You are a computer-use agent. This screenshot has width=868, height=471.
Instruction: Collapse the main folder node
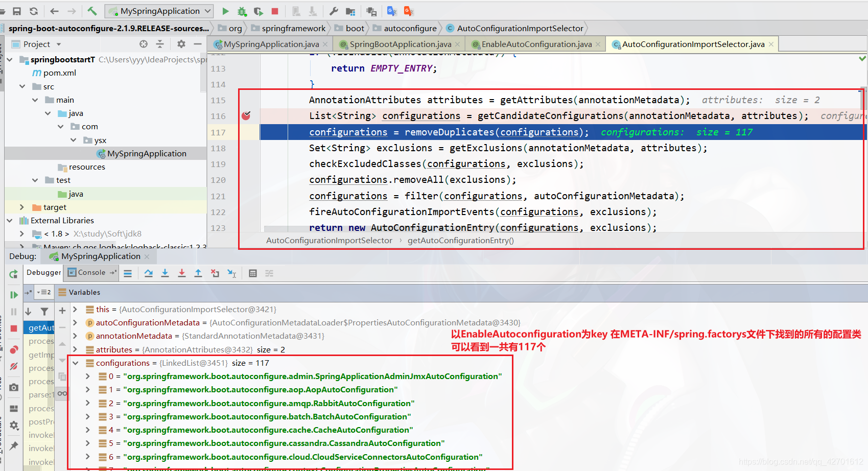coord(35,100)
